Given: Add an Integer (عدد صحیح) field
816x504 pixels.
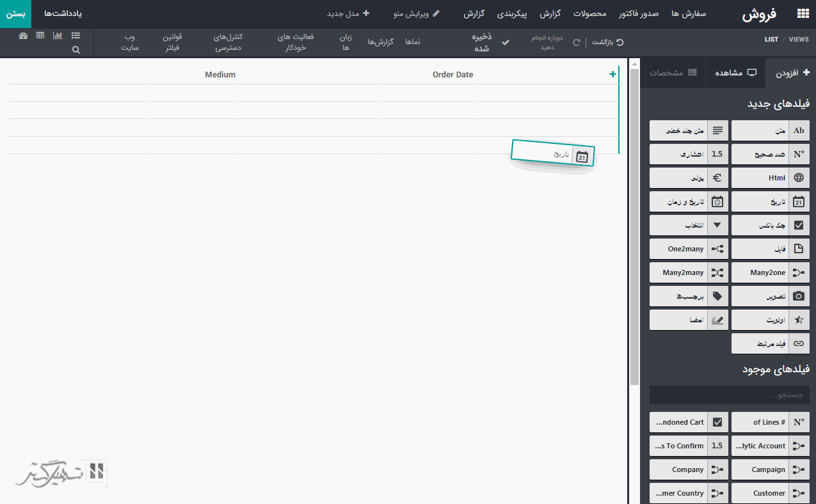Looking at the screenshot, I should click(x=771, y=154).
